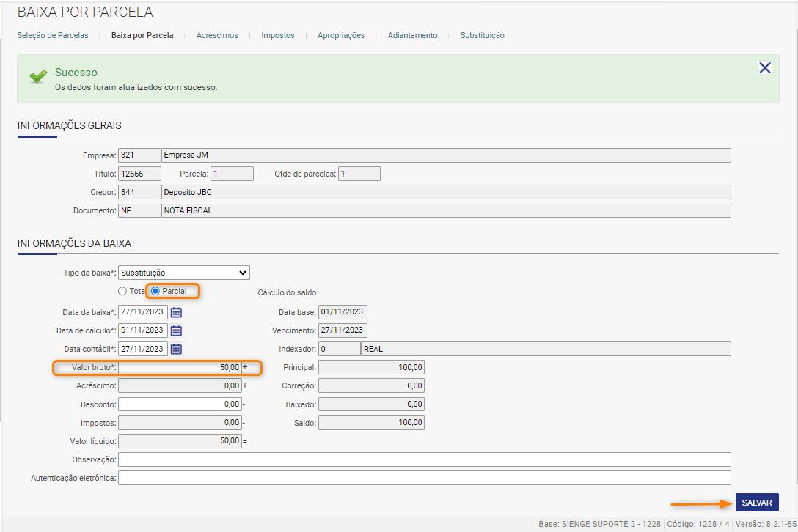Click the Qtde de parcelas field

click(x=359, y=174)
